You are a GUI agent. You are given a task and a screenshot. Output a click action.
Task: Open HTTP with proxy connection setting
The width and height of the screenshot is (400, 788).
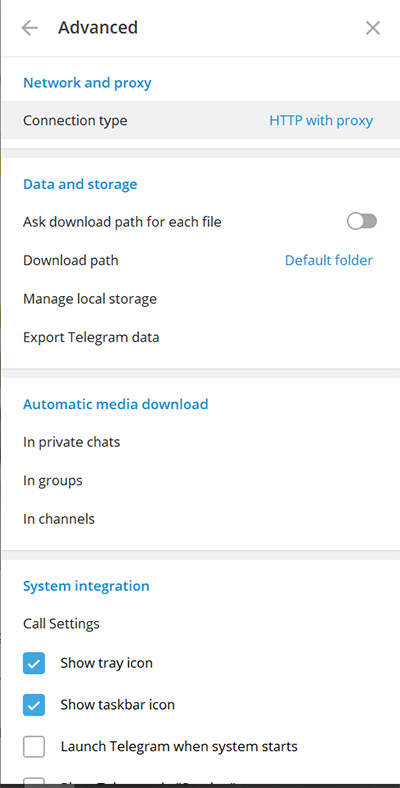coord(321,121)
